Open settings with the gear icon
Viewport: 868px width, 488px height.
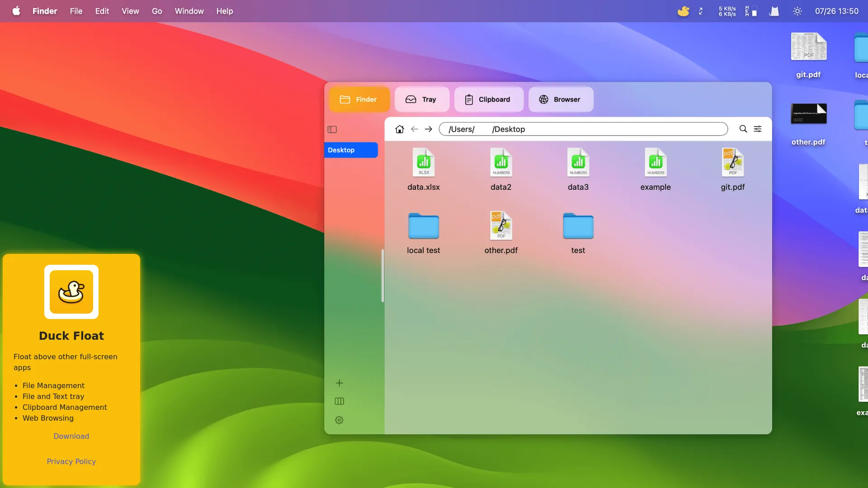pyautogui.click(x=340, y=420)
